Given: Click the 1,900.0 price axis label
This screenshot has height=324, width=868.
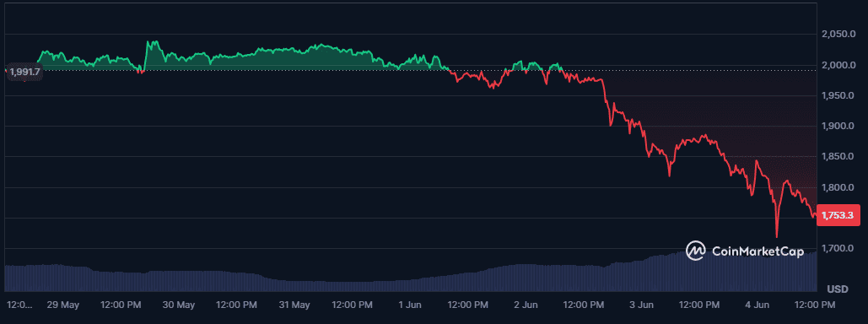Looking at the screenshot, I should 838,127.
